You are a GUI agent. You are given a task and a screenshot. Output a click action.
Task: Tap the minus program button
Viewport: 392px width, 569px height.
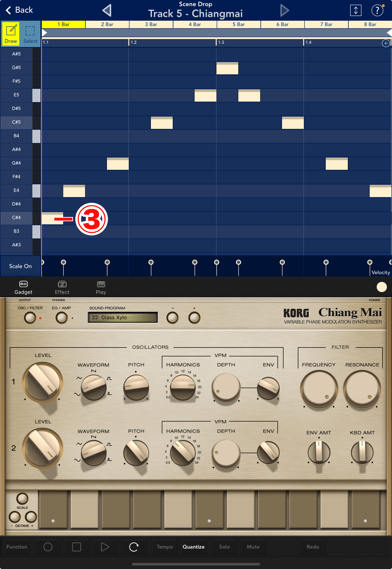(x=172, y=318)
